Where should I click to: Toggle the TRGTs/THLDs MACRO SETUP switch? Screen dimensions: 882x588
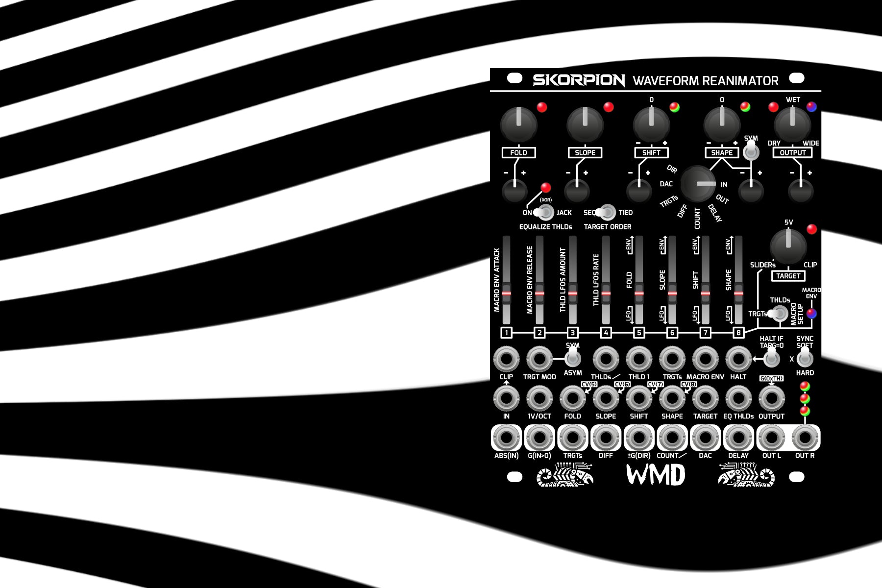point(778,314)
